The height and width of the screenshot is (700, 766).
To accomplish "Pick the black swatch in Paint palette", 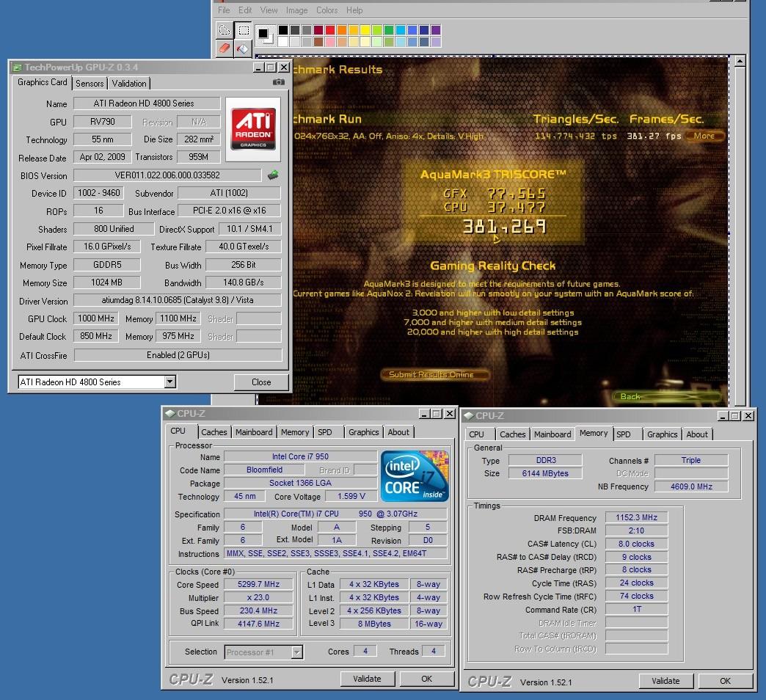I will point(283,30).
